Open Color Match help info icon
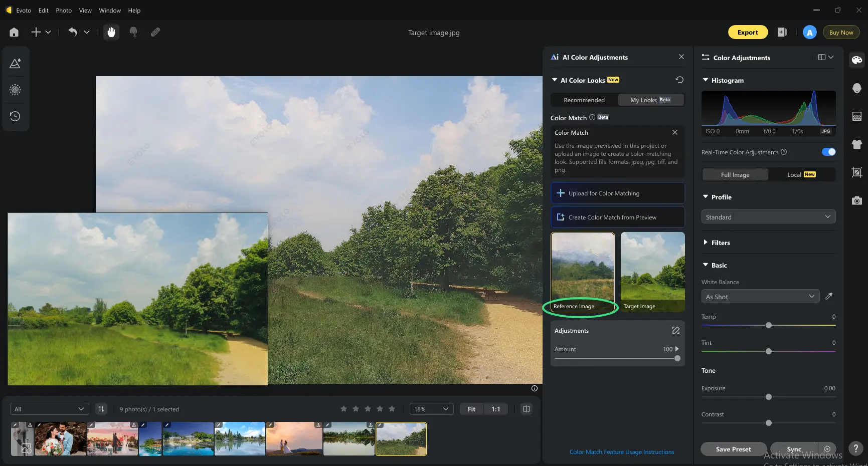The image size is (868, 466). point(592,117)
